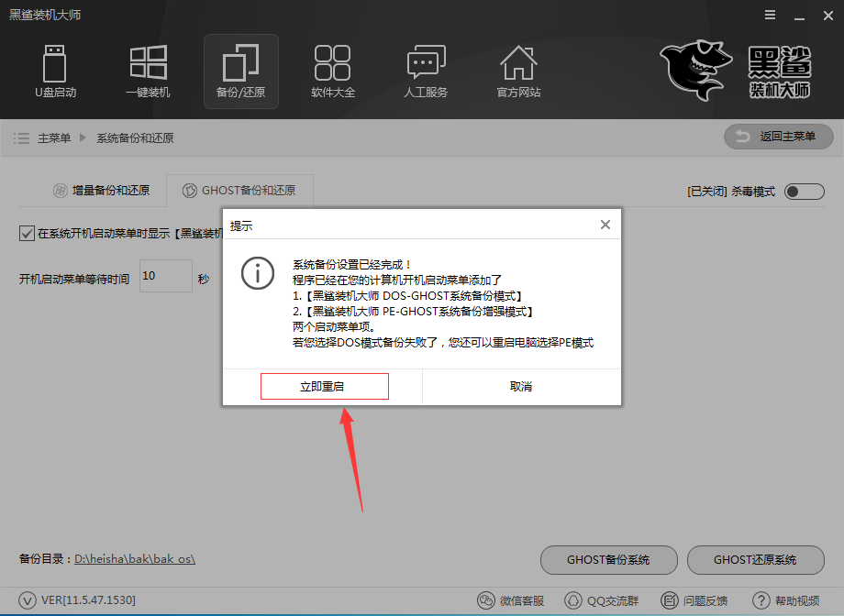Open the 软件大全 panel
The height and width of the screenshot is (616, 844).
point(333,71)
